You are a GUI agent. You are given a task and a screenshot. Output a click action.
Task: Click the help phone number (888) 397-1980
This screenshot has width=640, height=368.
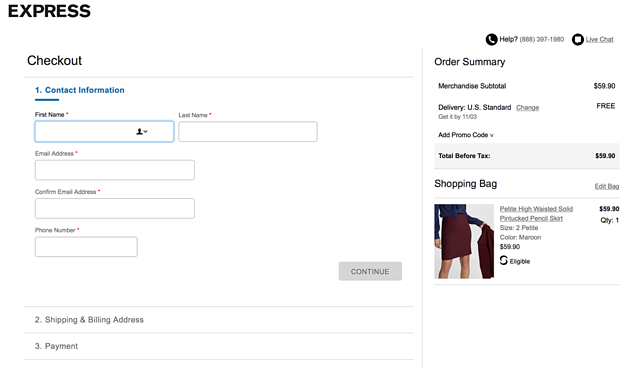[x=542, y=39]
